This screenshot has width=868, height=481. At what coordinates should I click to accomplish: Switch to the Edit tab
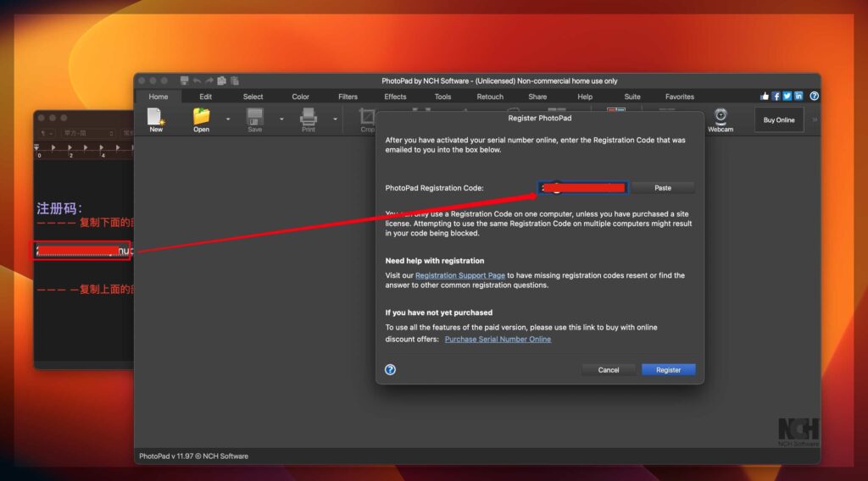point(205,97)
